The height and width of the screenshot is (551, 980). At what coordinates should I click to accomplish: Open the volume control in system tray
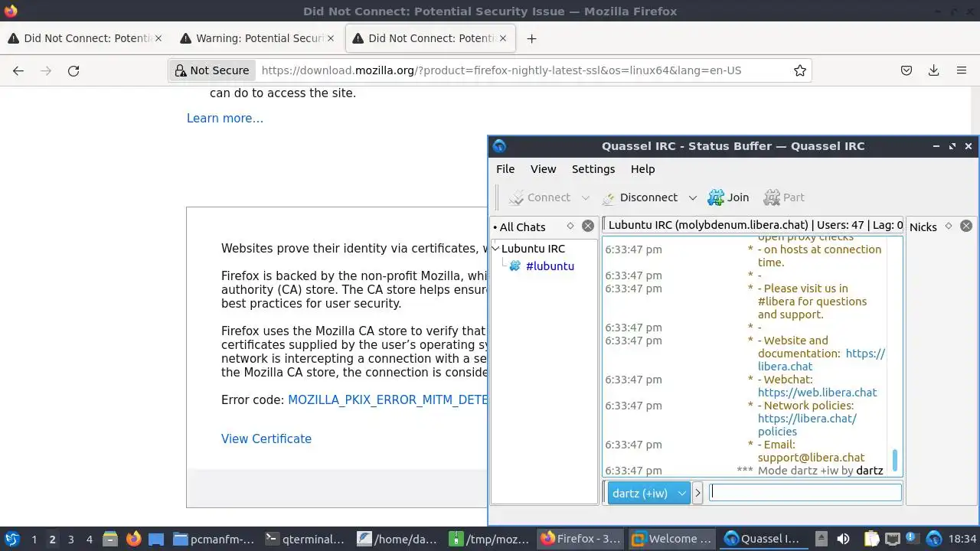[x=843, y=539]
